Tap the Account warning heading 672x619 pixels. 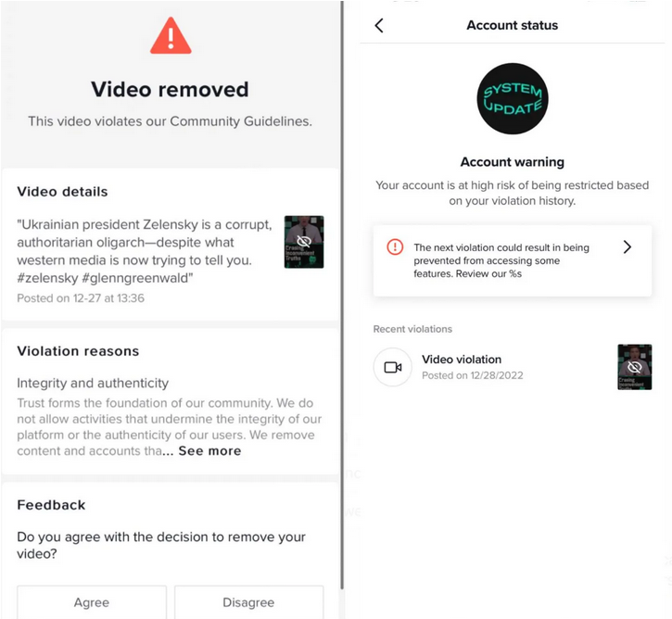513,162
